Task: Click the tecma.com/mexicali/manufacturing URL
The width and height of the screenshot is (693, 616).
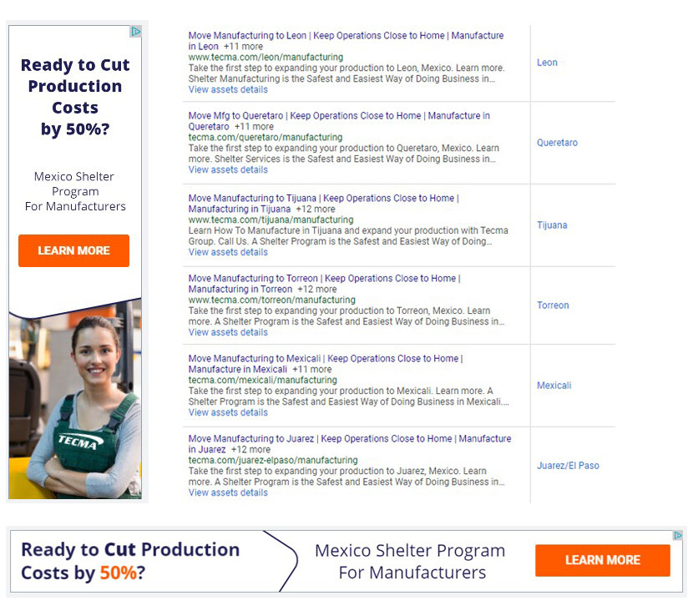Action: 262,380
